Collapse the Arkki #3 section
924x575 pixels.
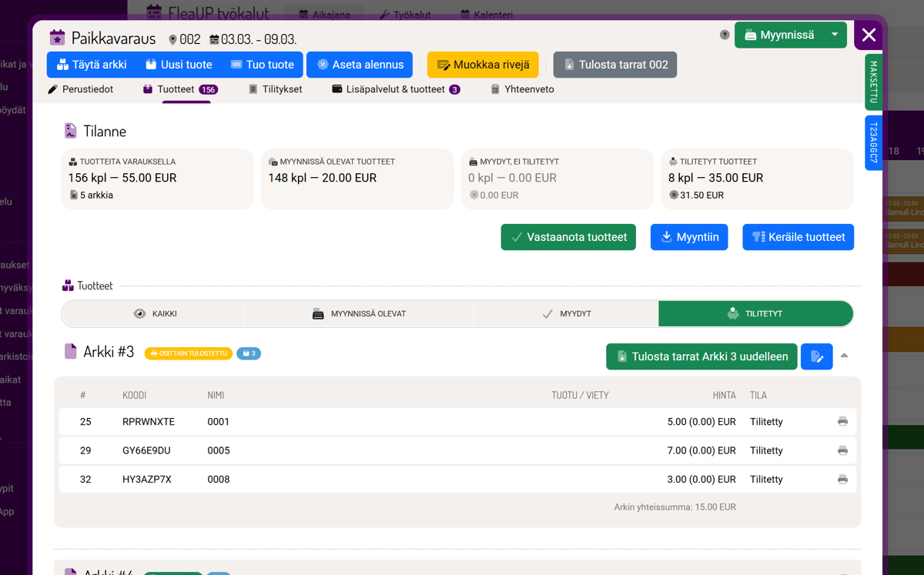click(x=845, y=356)
